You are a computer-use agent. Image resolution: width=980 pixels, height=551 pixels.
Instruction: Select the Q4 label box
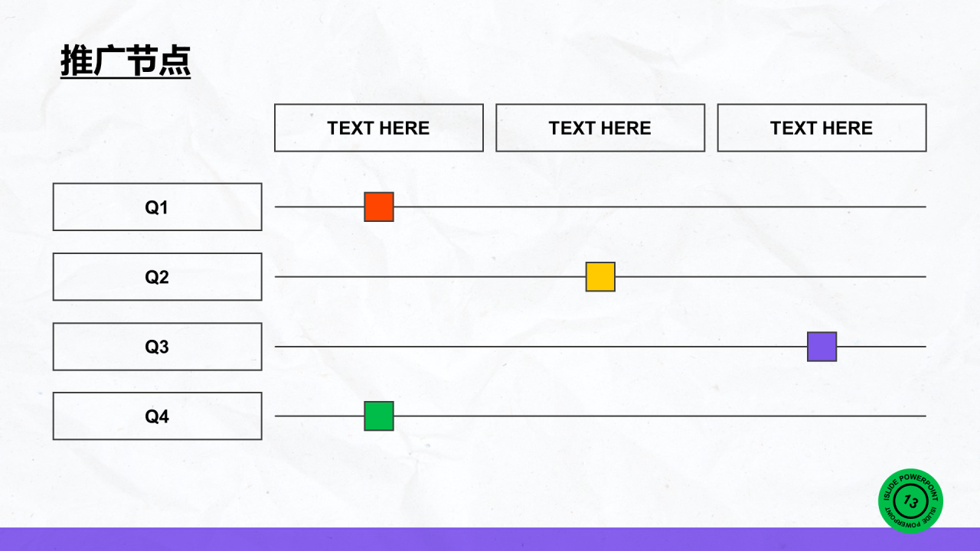(157, 416)
